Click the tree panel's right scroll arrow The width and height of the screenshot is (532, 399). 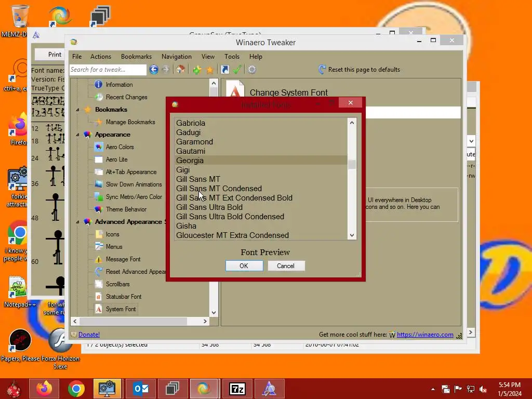(205, 321)
